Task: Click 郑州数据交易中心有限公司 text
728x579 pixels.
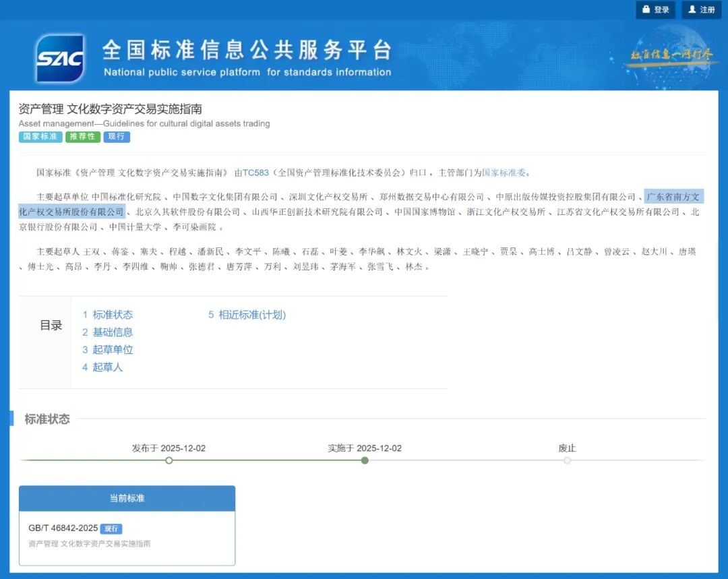Action: (432, 197)
